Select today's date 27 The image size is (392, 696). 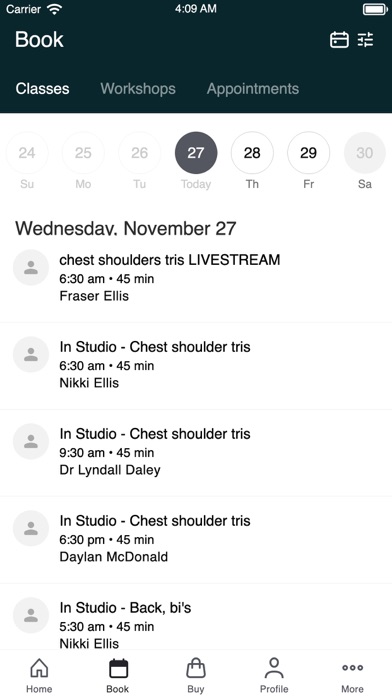click(x=196, y=153)
